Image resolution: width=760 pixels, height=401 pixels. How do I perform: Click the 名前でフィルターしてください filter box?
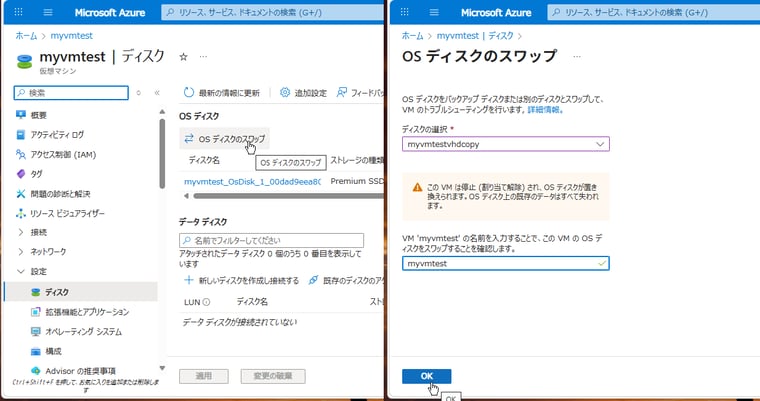[x=271, y=241]
